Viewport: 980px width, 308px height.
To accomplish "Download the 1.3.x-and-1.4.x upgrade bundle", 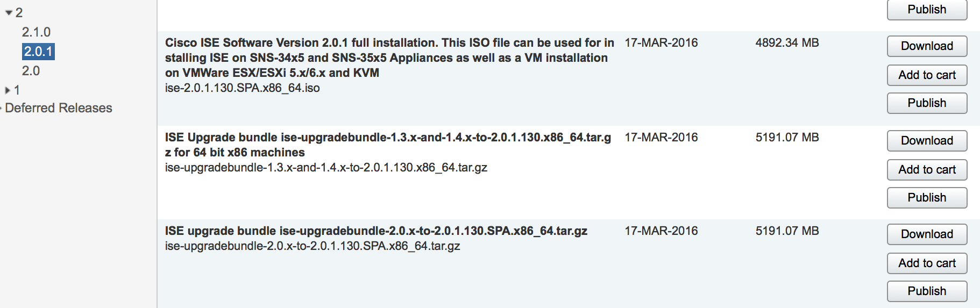I will click(x=926, y=141).
